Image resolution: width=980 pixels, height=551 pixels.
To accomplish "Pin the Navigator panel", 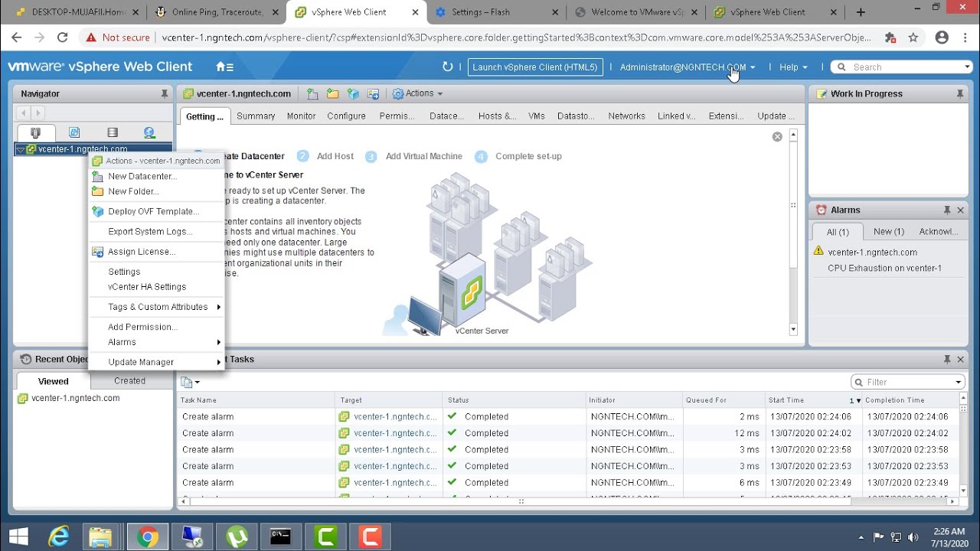I will point(164,93).
